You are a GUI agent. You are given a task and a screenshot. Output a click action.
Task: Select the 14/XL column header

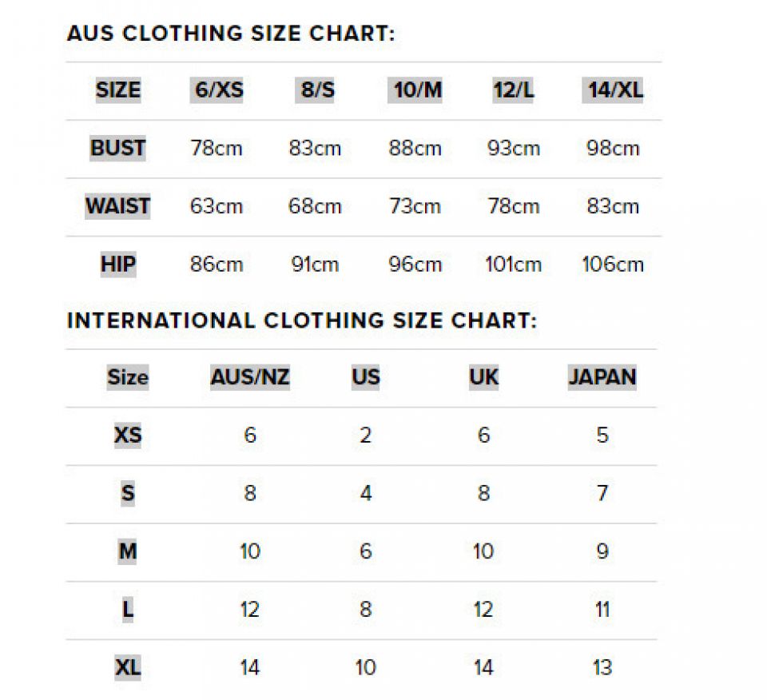613,90
